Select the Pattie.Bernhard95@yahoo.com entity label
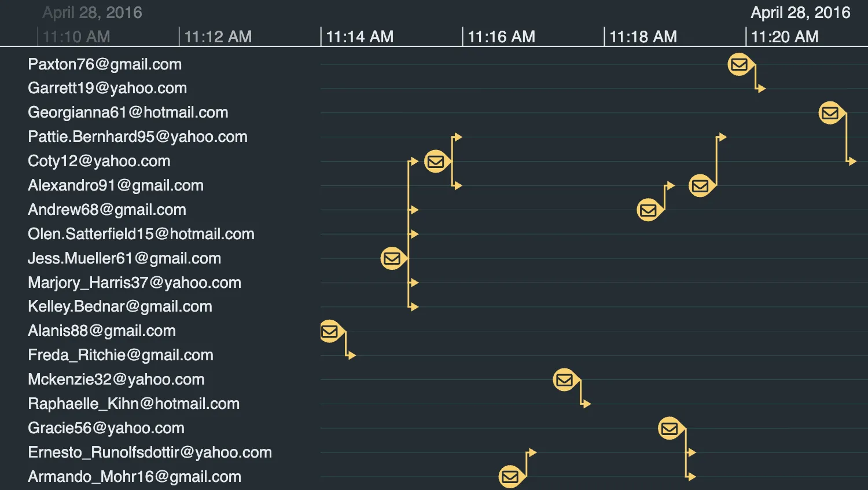 coord(138,137)
